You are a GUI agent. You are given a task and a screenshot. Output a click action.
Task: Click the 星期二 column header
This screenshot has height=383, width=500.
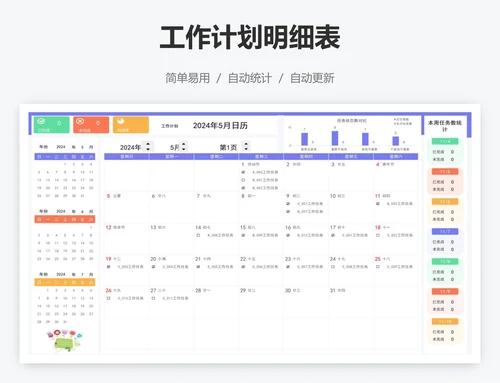click(216, 156)
